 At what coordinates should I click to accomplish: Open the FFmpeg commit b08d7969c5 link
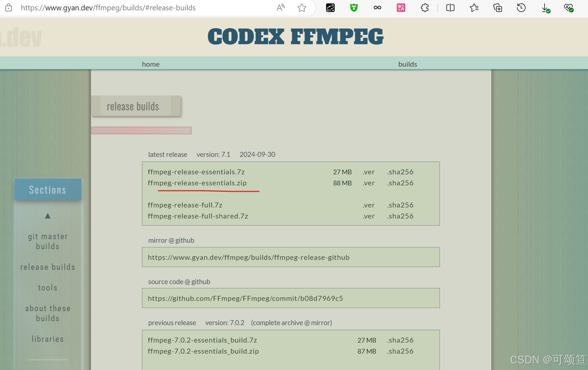[245, 298]
